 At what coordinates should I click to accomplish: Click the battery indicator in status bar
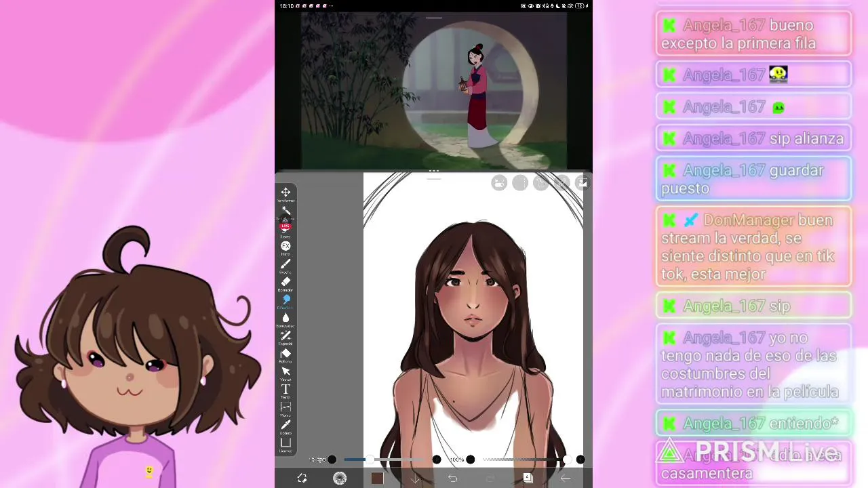(581, 6)
